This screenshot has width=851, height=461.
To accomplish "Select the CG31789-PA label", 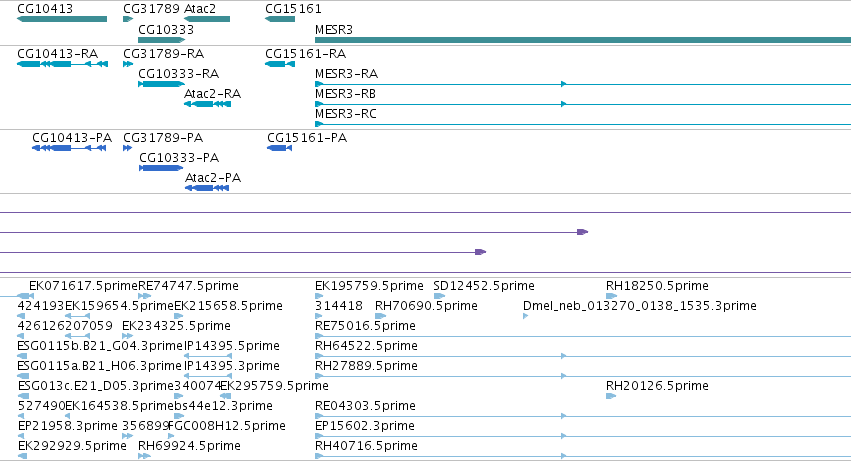I will 163,138.
